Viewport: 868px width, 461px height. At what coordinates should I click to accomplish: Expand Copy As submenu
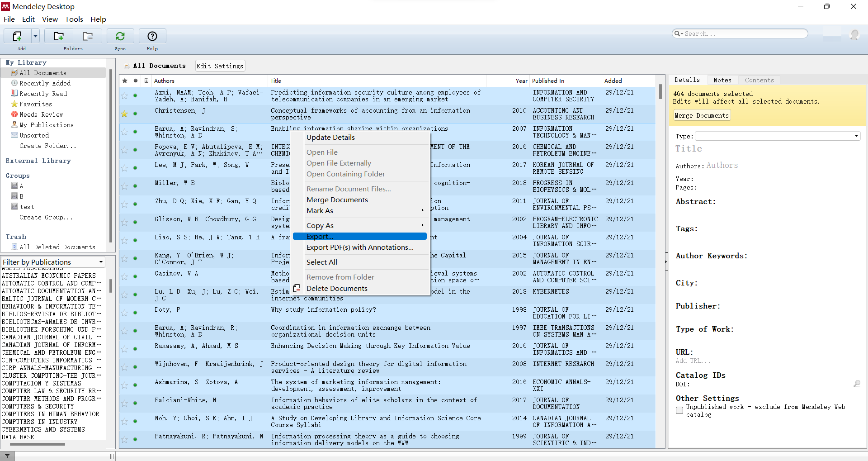coord(360,225)
